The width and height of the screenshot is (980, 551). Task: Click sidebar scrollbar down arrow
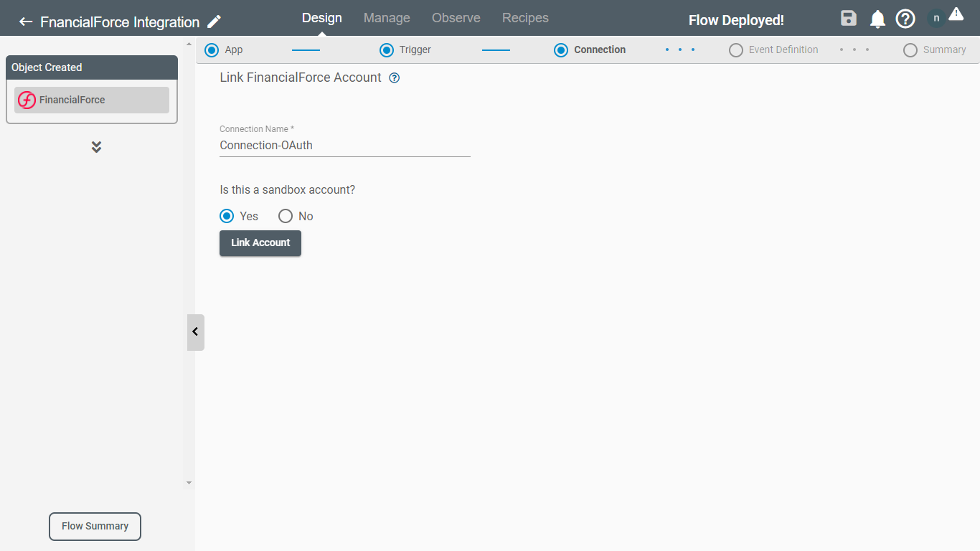pyautogui.click(x=189, y=483)
